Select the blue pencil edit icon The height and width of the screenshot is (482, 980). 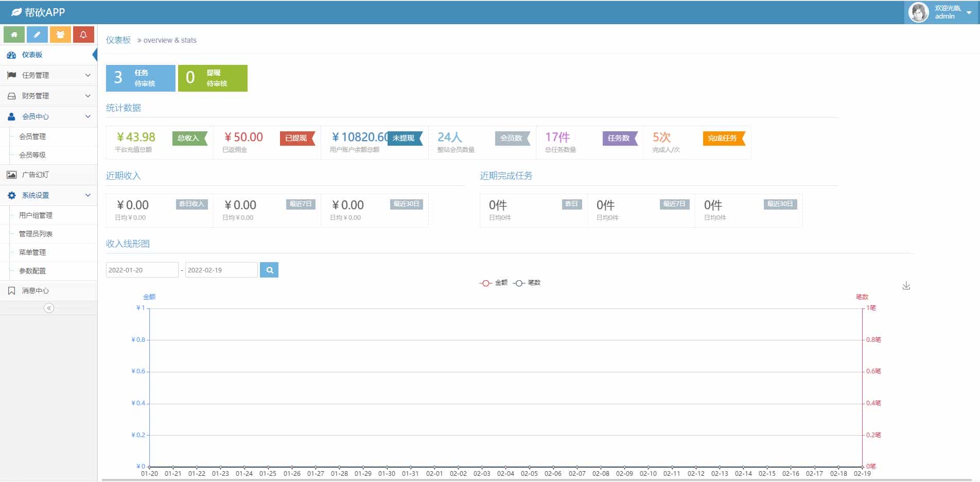[x=37, y=35]
